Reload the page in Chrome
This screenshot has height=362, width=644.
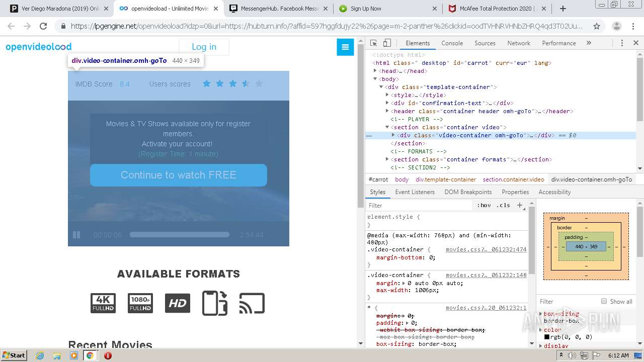point(43,26)
